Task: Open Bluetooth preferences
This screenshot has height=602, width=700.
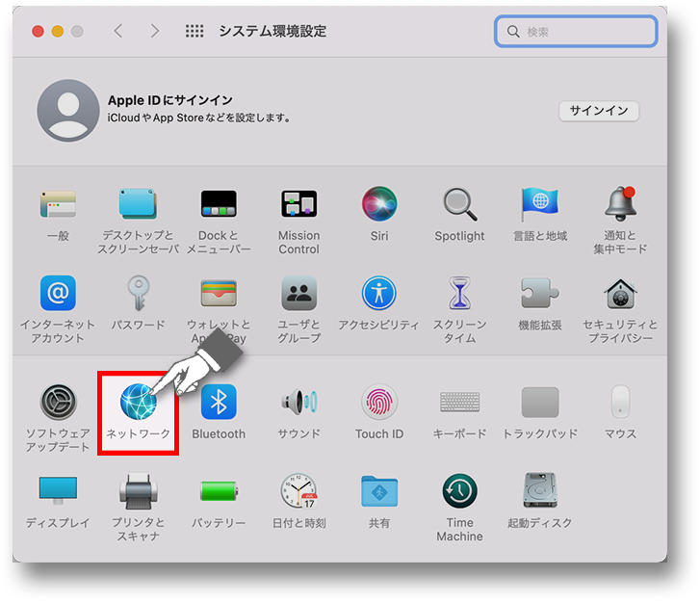Action: pyautogui.click(x=219, y=402)
